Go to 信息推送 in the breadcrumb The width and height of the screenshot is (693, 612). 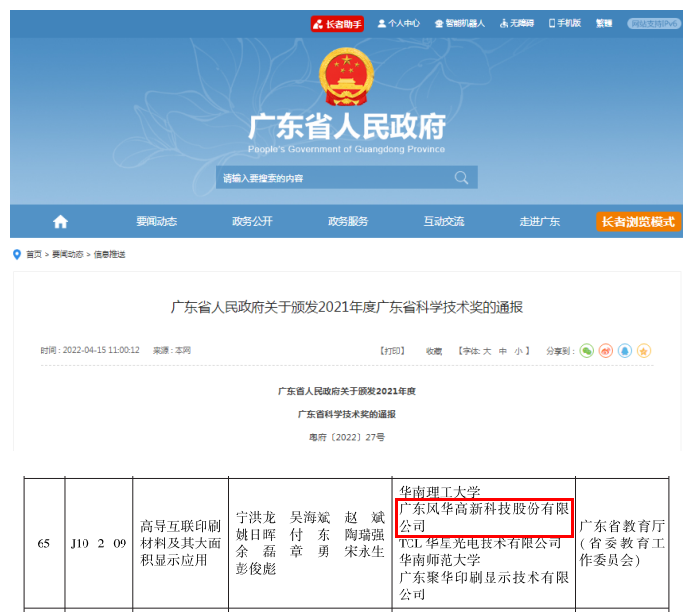pos(110,255)
